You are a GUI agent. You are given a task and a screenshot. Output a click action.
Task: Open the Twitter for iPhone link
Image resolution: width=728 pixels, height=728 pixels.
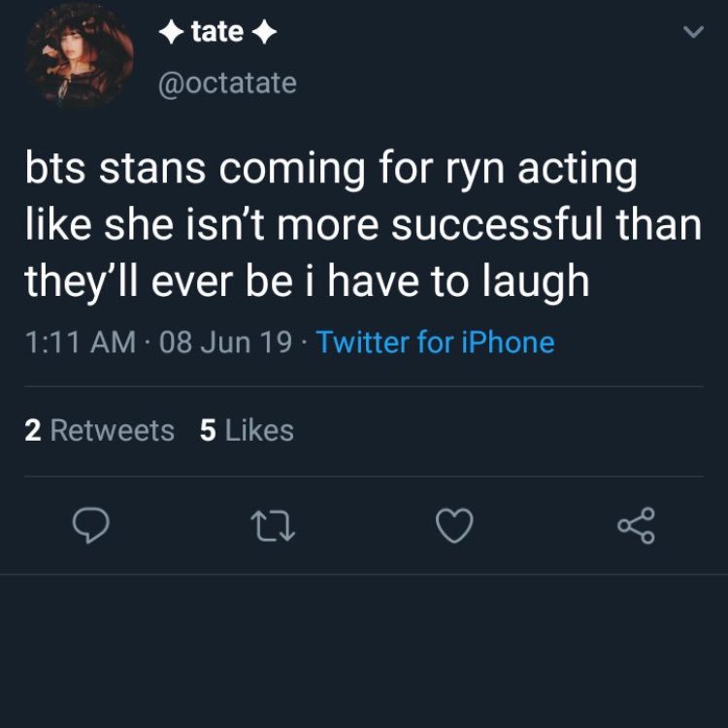coord(435,343)
